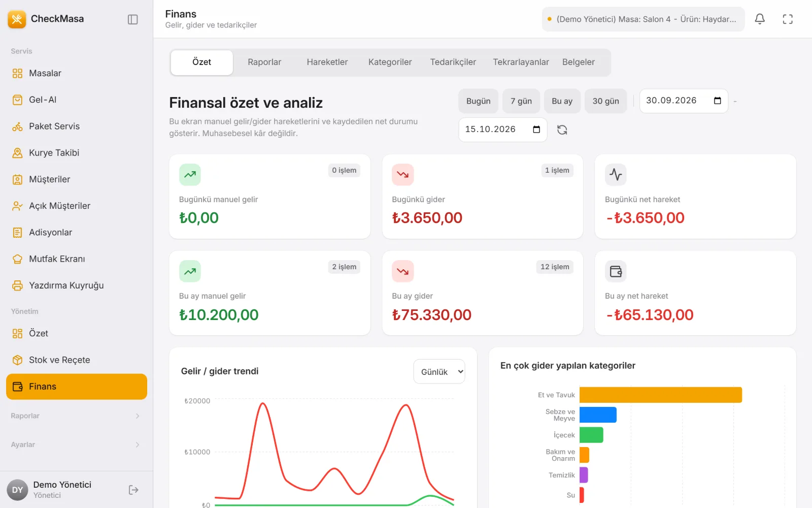Open Mutfak Ekranı
The width and height of the screenshot is (812, 508).
point(77,259)
